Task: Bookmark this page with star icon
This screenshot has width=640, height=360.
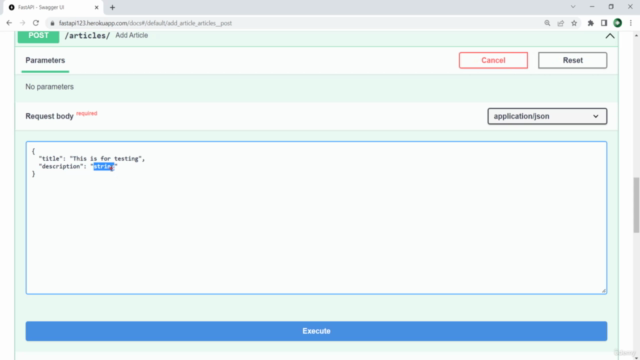Action: [x=574, y=23]
